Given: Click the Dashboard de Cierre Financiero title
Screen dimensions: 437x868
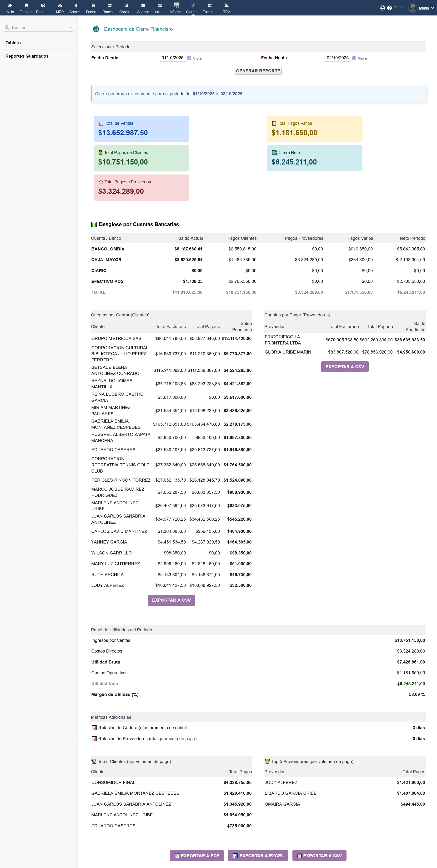Looking at the screenshot, I should [138, 29].
